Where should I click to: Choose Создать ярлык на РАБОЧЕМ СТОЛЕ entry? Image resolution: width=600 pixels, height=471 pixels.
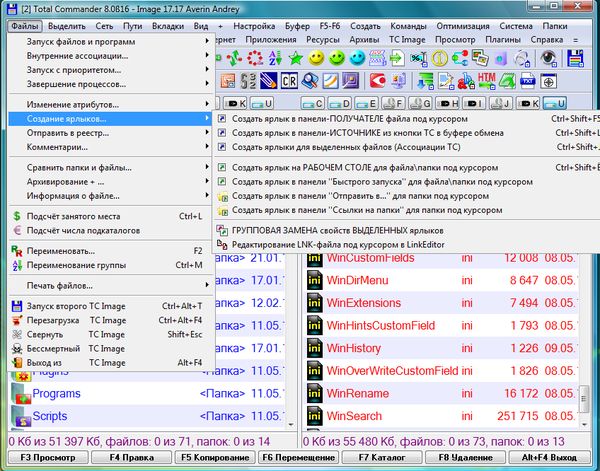point(407,167)
